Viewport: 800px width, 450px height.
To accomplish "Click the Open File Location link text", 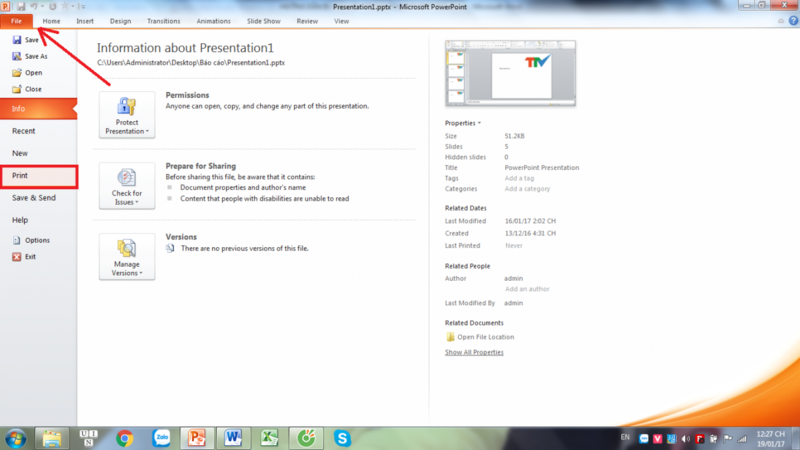I will pos(486,337).
